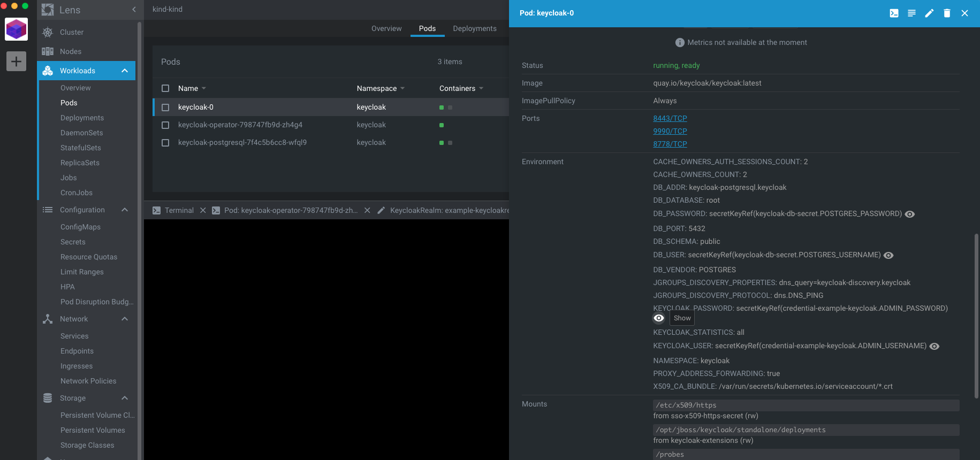This screenshot has width=980, height=460.
Task: Check the keycloak-0 row checkbox
Action: click(165, 108)
